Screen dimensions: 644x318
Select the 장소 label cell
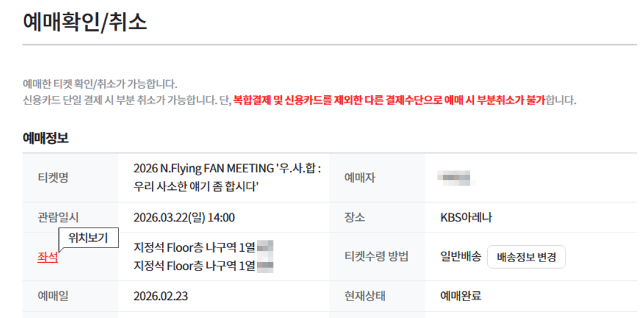tap(355, 217)
